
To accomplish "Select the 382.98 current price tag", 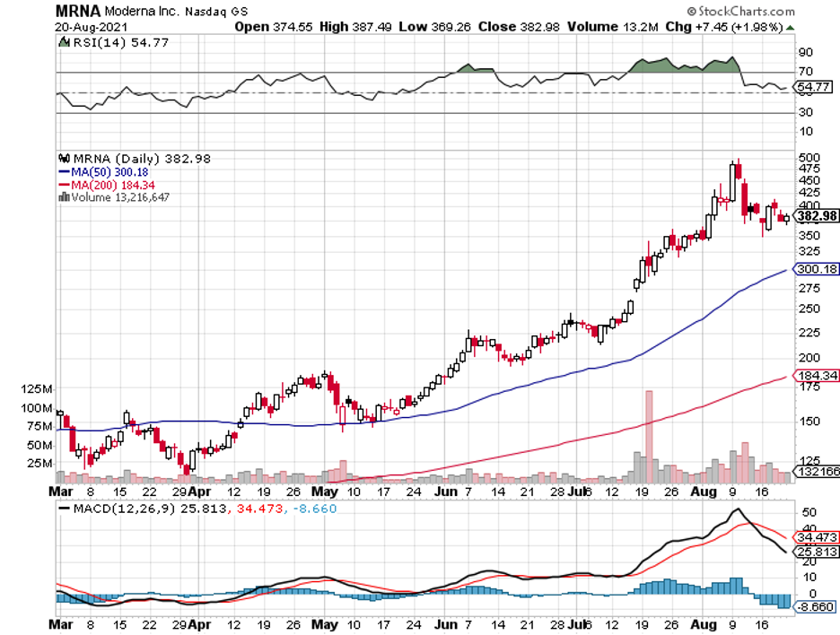I will [816, 216].
